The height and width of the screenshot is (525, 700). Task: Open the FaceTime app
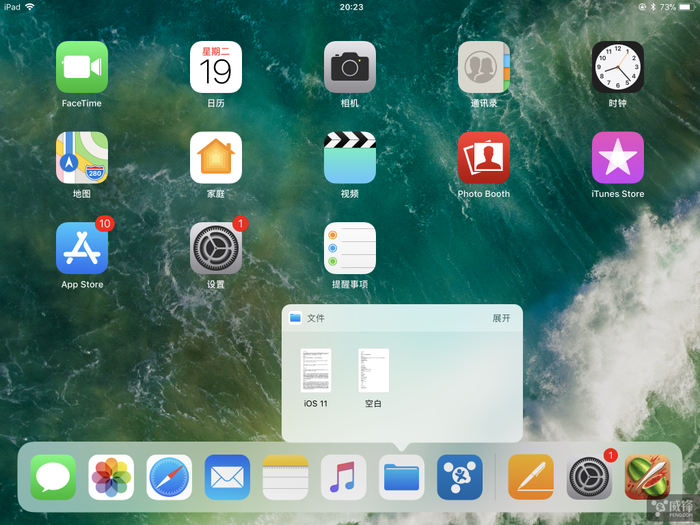[x=82, y=67]
